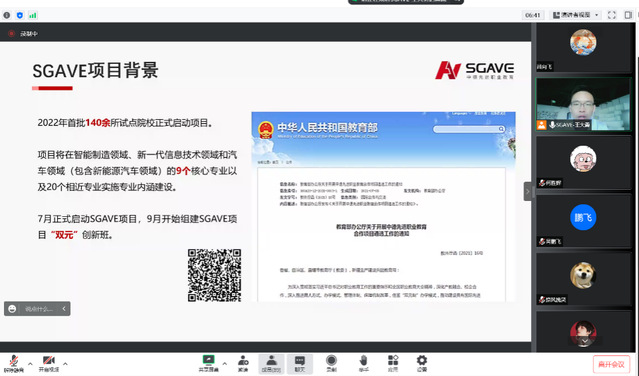The height and width of the screenshot is (376, 639).
Task: Click the red leave meeting button
Action: (x=611, y=364)
